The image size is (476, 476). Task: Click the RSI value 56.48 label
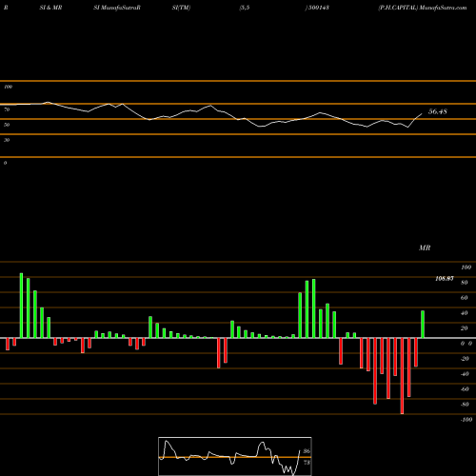438,111
